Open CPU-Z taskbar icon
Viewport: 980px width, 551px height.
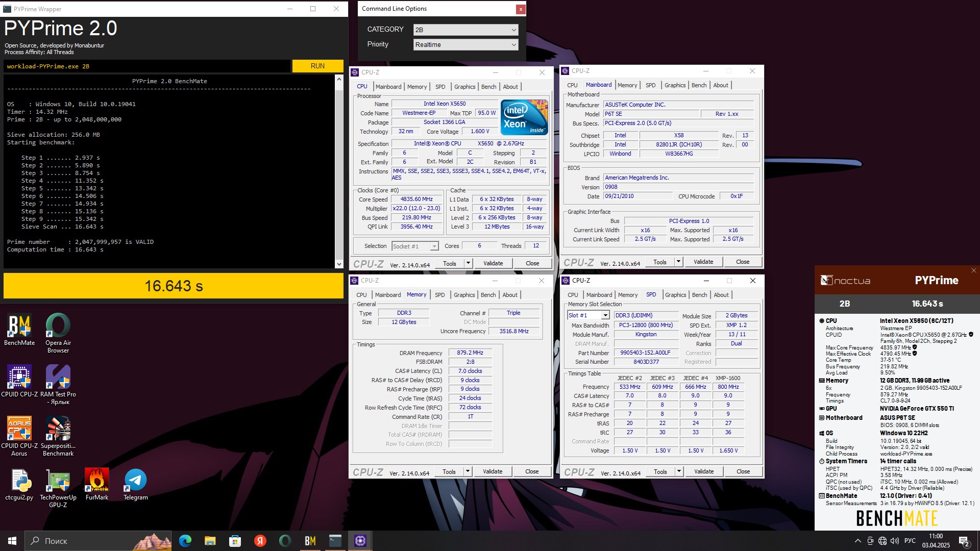[x=360, y=541]
